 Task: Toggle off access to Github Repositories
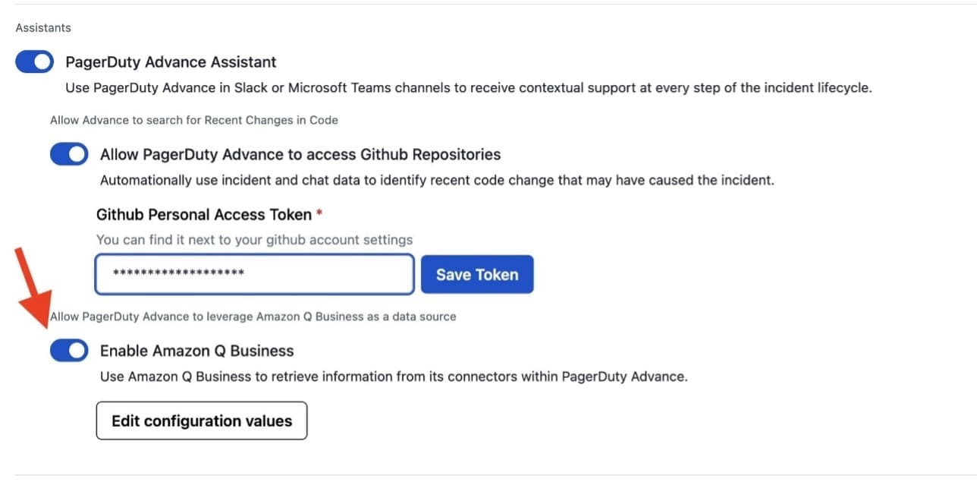(69, 153)
